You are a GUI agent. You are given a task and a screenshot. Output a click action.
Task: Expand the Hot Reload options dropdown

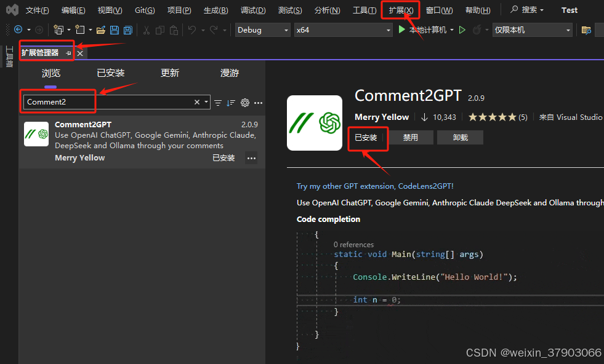[x=487, y=30]
